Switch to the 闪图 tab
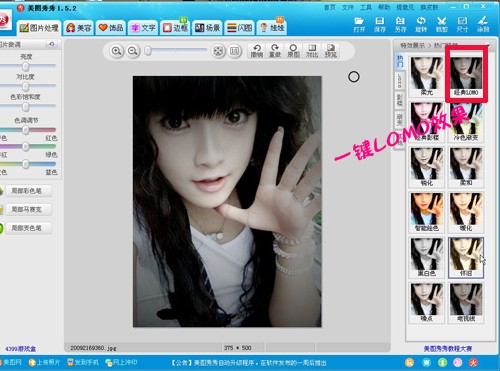Image resolution: width=500 pixels, height=371 pixels. [x=239, y=28]
